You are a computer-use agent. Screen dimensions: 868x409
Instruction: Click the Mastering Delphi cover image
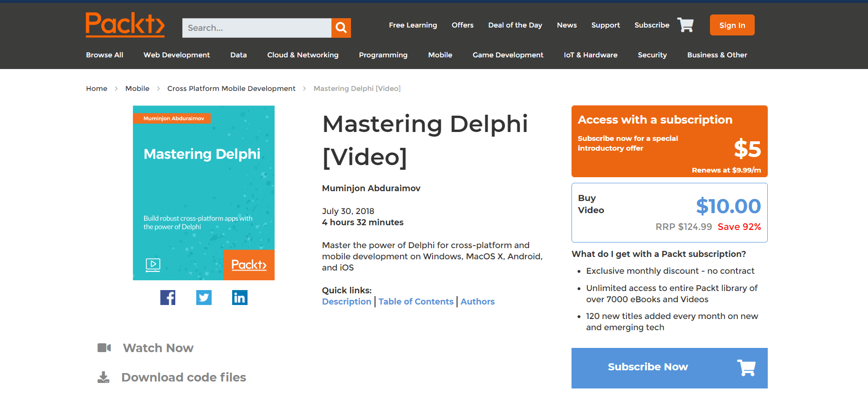point(204,193)
